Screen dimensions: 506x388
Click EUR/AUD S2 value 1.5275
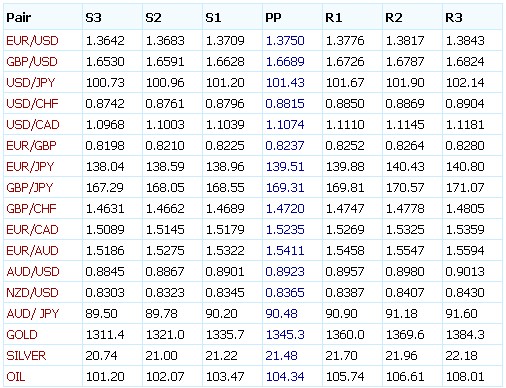click(165, 251)
